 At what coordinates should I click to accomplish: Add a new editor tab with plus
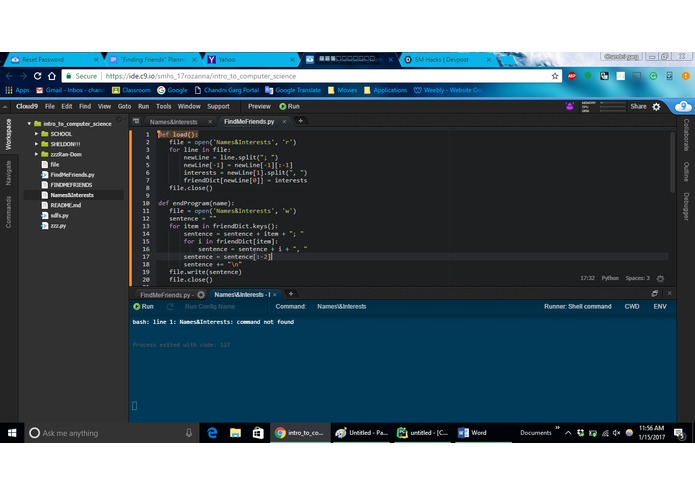tap(300, 121)
